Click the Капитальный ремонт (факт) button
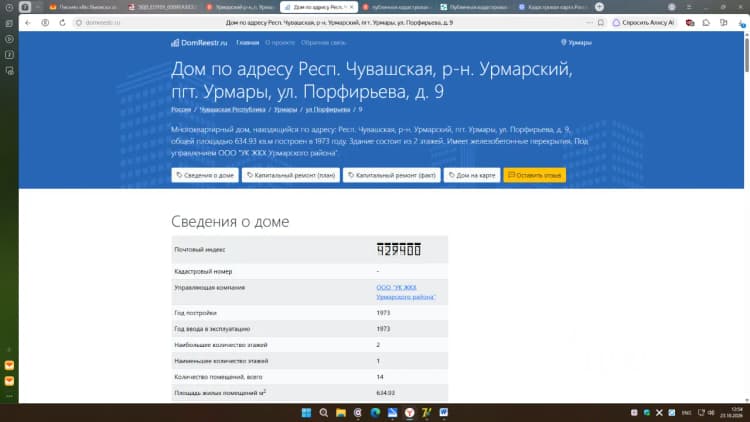The height and width of the screenshot is (422, 750). [392, 175]
